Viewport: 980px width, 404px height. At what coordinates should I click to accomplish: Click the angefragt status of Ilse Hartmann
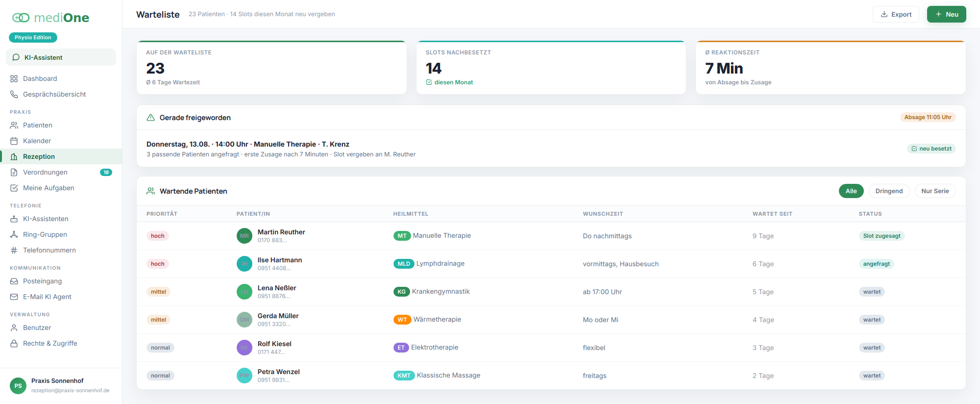(877, 264)
